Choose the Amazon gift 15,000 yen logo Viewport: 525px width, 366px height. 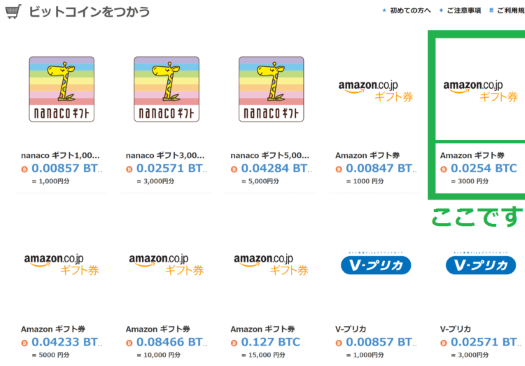[271, 264]
